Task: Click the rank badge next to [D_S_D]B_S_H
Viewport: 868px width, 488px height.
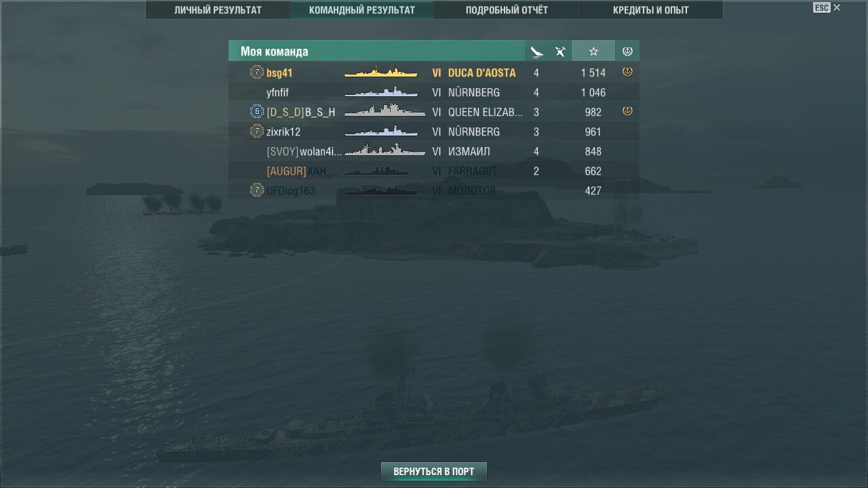Action: click(256, 112)
